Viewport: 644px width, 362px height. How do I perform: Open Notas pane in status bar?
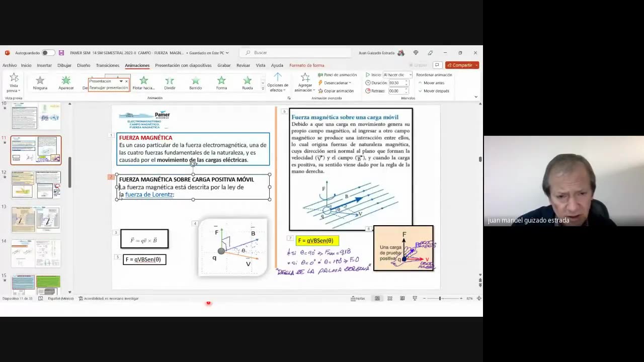point(358,299)
